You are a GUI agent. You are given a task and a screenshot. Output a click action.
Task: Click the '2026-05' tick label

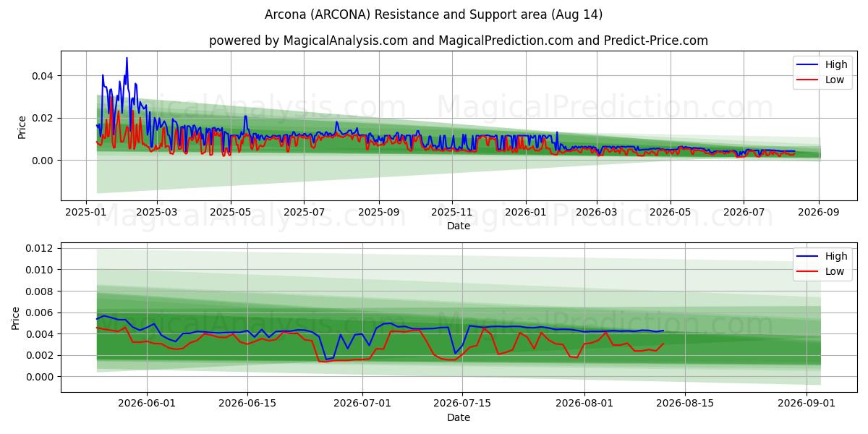click(x=670, y=211)
